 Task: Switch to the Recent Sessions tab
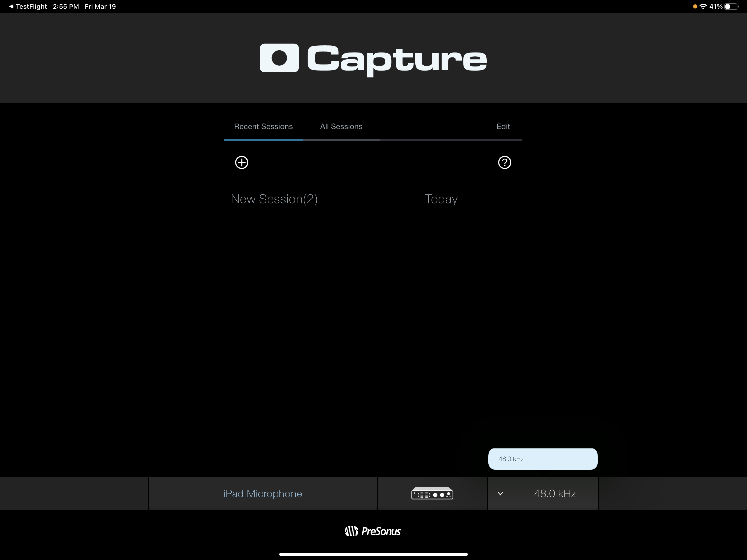[x=263, y=126]
